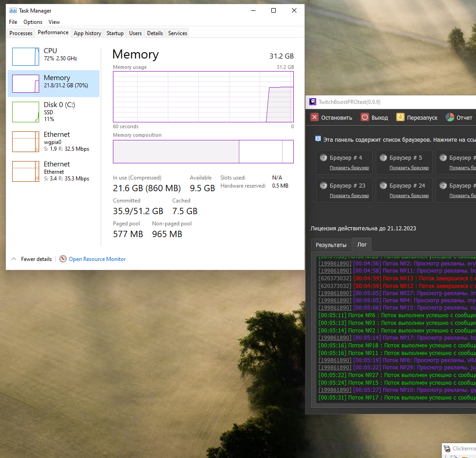Screen dimensions: 476x458
Task: Open the Options menu
Action: [33, 22]
